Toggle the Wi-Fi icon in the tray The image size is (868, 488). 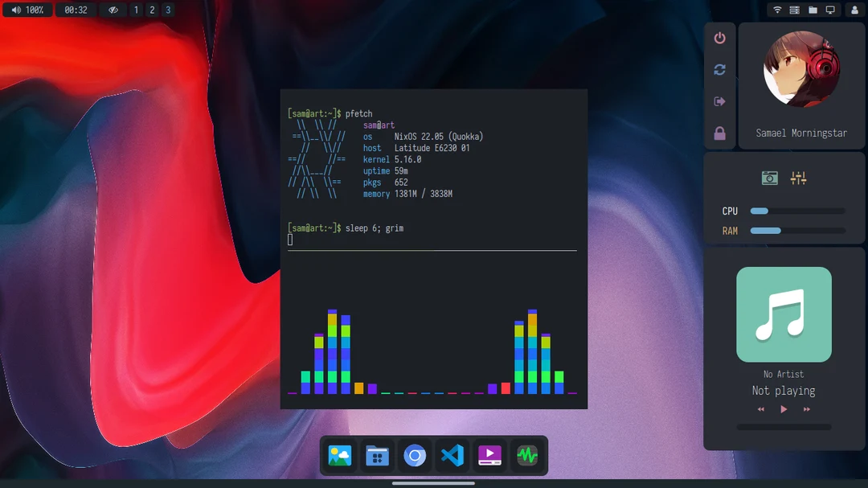click(776, 10)
